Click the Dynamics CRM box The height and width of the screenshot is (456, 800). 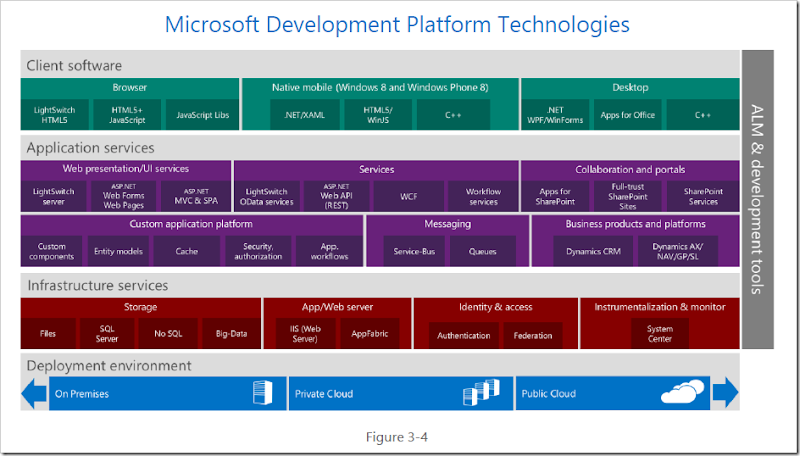593,251
